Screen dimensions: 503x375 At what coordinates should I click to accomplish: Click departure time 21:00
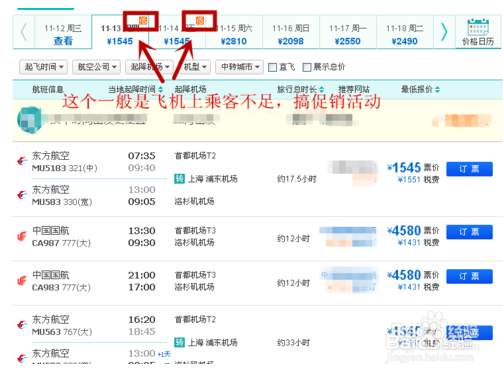(x=142, y=275)
